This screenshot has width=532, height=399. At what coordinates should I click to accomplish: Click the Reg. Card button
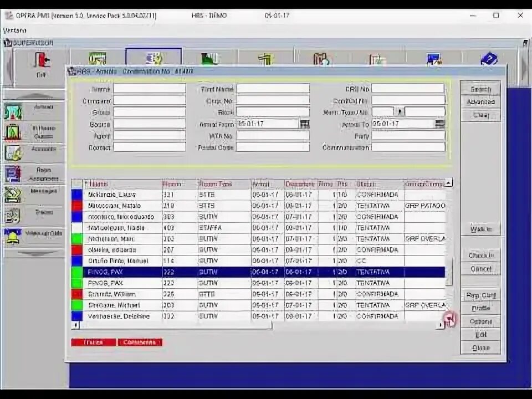tap(480, 295)
